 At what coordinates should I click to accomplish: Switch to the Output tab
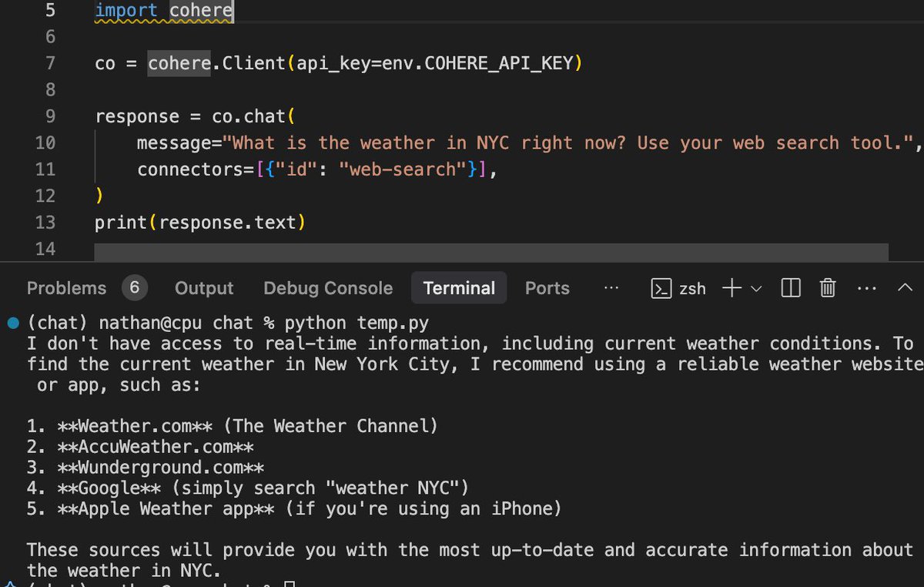coord(204,288)
